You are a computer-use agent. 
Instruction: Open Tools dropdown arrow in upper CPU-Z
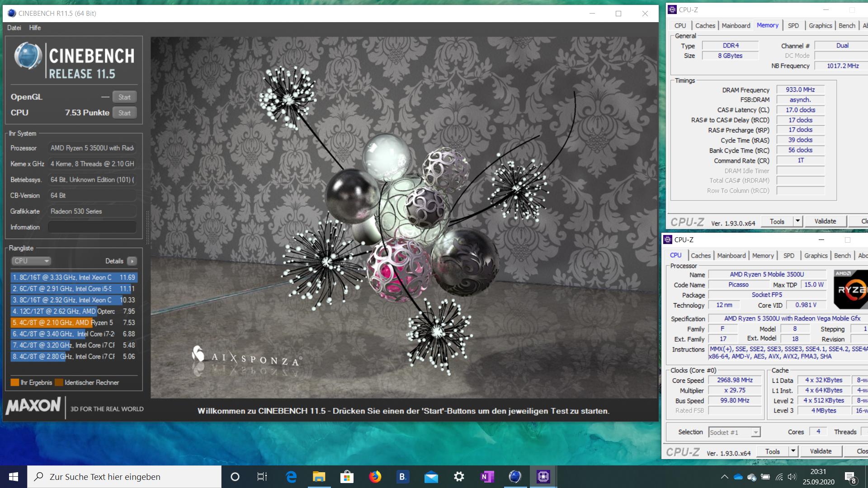click(798, 221)
